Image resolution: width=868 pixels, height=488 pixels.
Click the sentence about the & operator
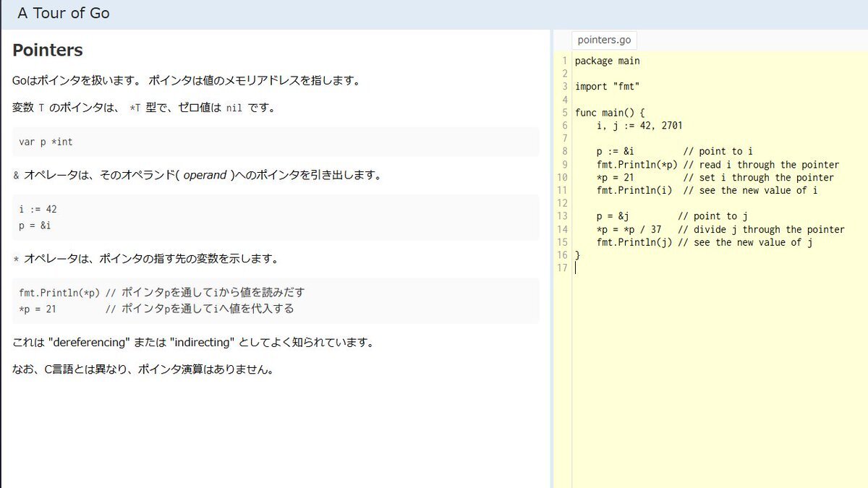tap(197, 176)
